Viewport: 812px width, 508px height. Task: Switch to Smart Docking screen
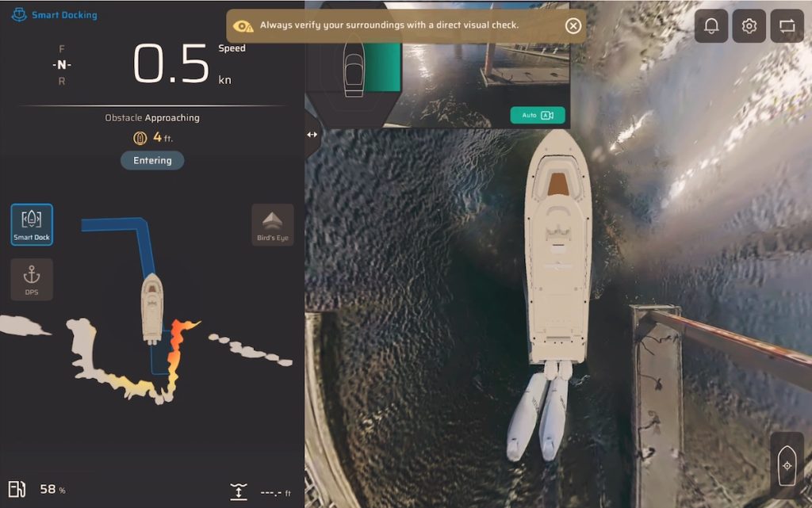[52, 13]
